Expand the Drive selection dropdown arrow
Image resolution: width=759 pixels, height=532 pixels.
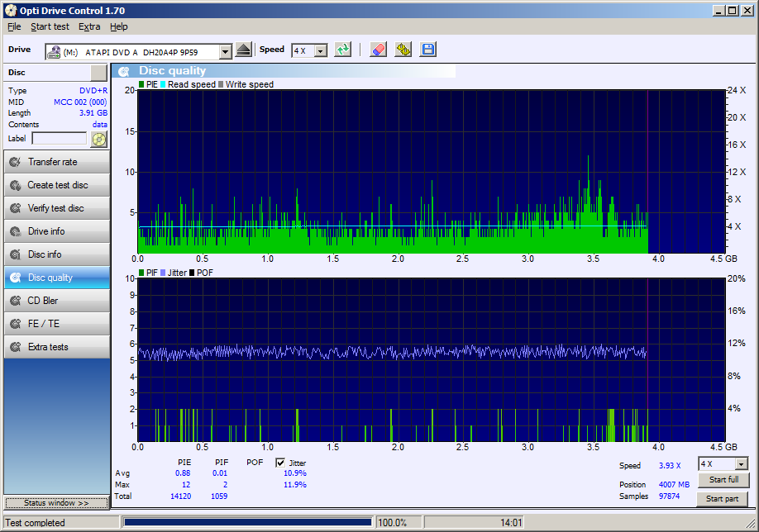click(225, 51)
